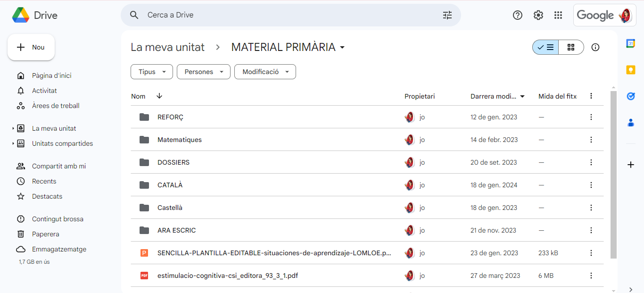Open Google Calendar side panel icon

[630, 43]
